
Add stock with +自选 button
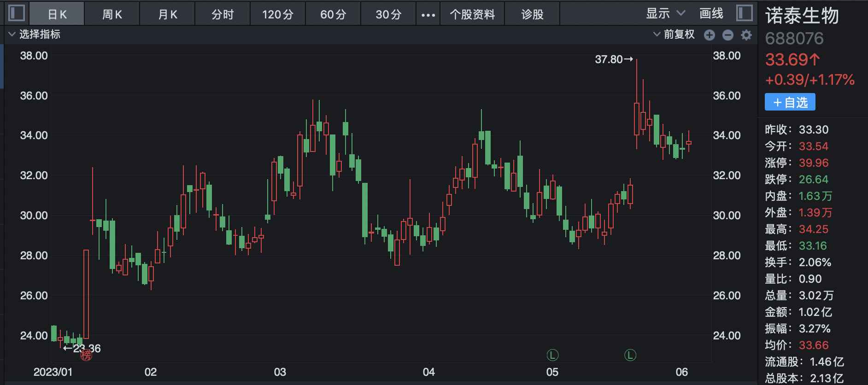coord(790,102)
